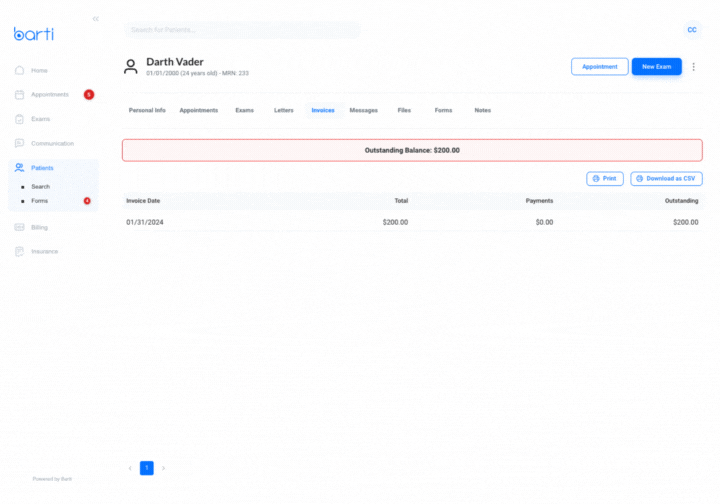
Task: Open the Files tab
Action: tap(404, 110)
